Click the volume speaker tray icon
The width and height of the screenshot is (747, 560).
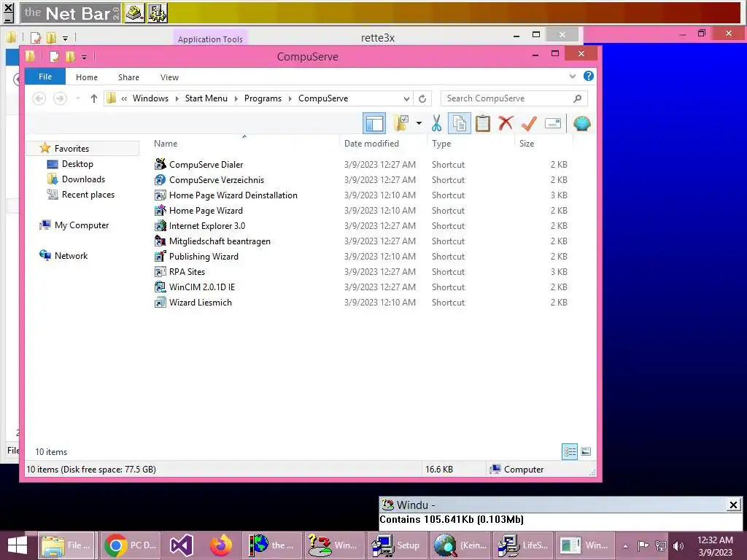pos(678,545)
